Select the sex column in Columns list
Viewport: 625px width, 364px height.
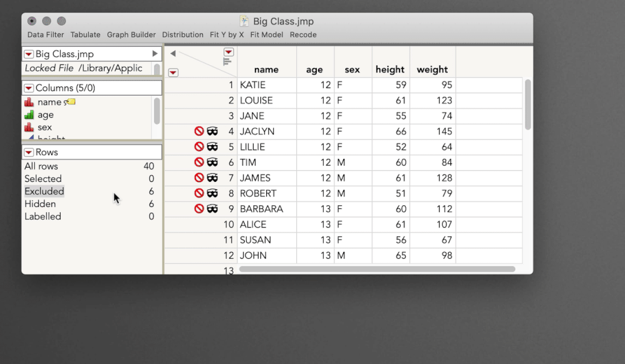point(44,127)
